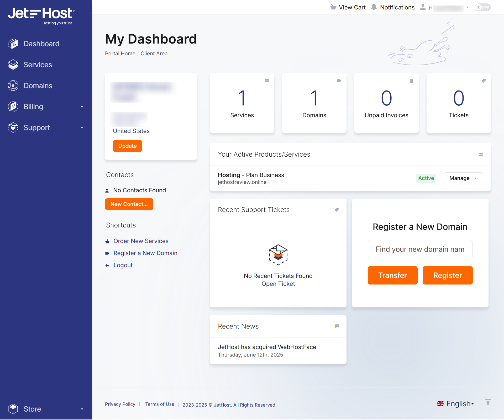Open the JetHost has acquired WebHostFace news
504x420 pixels.
pyautogui.click(x=267, y=347)
